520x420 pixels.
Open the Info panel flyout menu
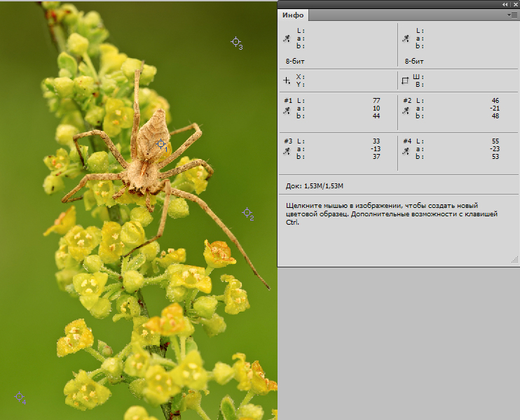coord(512,15)
